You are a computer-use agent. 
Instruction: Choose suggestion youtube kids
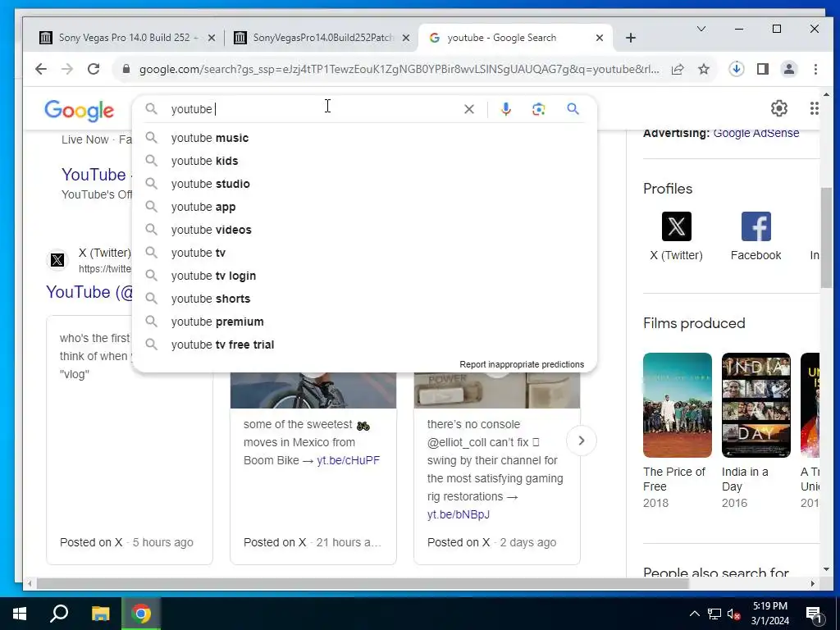[364, 162]
